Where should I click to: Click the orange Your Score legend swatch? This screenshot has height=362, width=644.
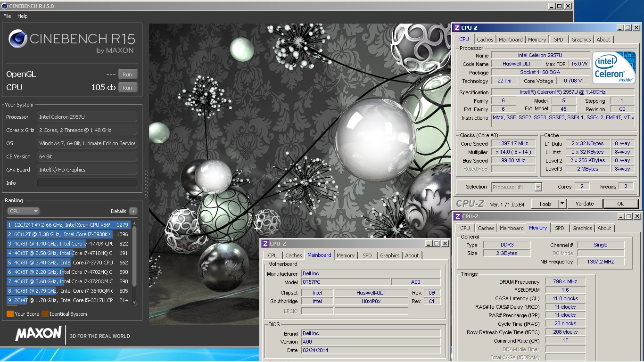click(x=10, y=314)
